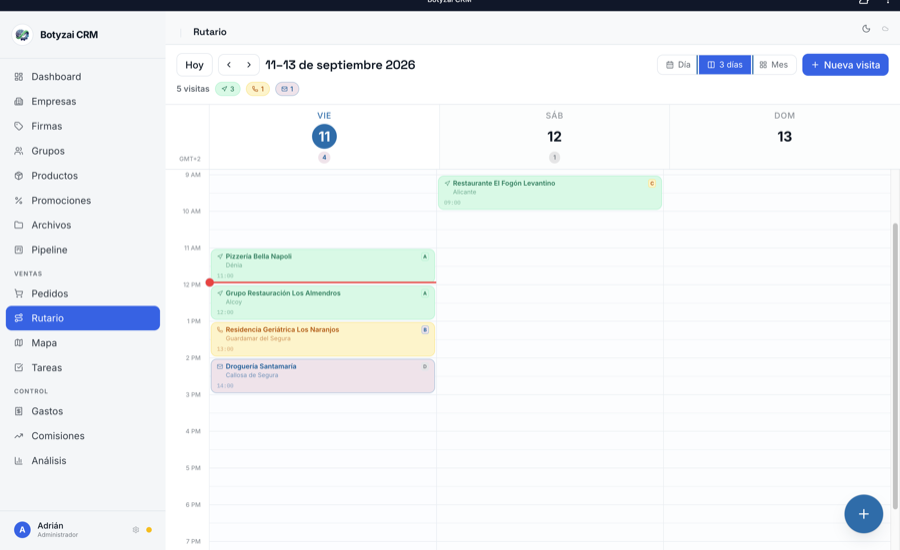Open Grupos in the sidebar
This screenshot has height=550, width=900.
point(83,150)
